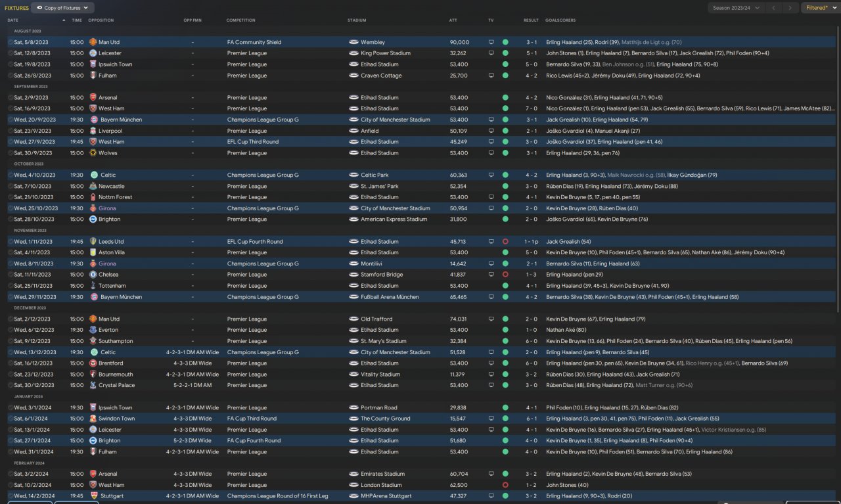Click the TV icon on the FA Community Shield row
This screenshot has height=504, width=841.
tap(491, 42)
